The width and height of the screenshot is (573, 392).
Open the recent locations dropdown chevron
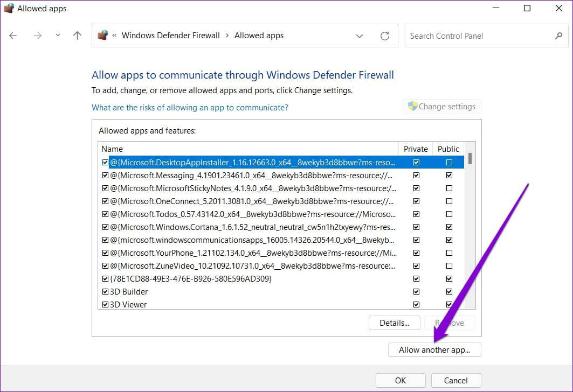(x=58, y=36)
